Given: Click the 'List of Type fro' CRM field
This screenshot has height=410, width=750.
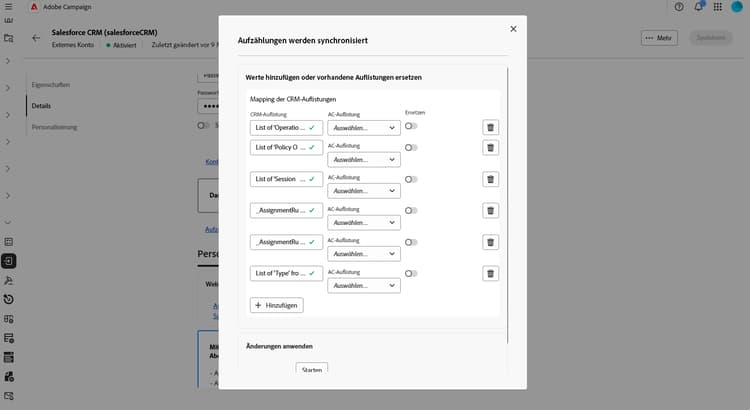Looking at the screenshot, I should (x=286, y=273).
